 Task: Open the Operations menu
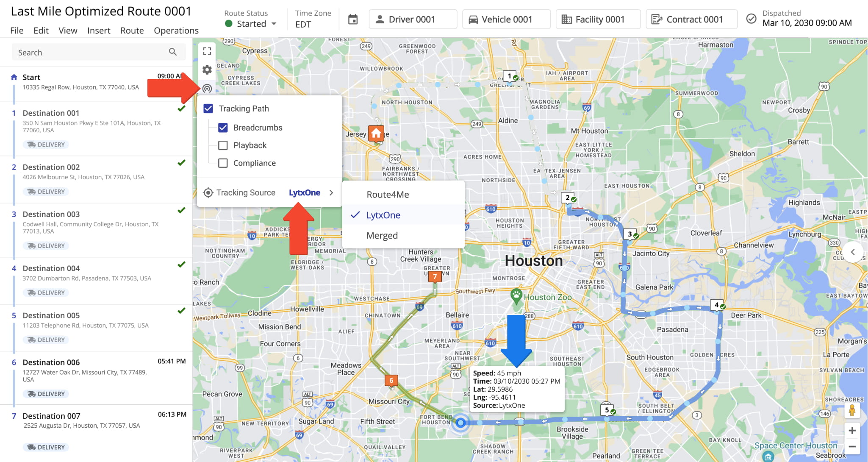[176, 31]
